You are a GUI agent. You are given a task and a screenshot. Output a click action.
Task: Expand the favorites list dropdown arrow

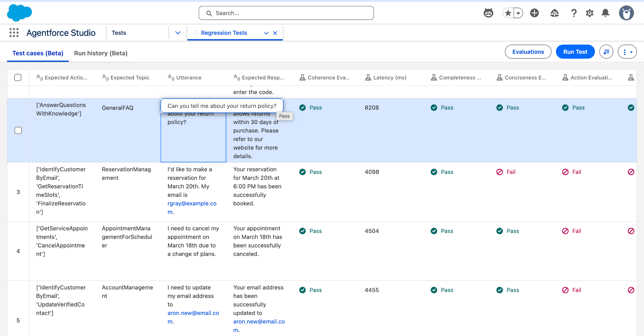coord(518,13)
